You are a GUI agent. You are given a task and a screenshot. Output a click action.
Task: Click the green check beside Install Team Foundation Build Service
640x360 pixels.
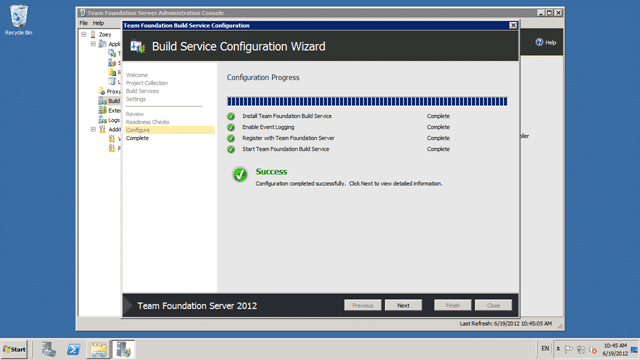(231, 116)
